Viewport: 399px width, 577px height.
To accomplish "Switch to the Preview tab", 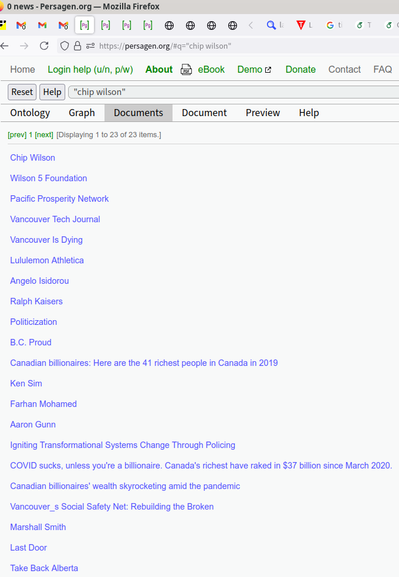I will coord(263,113).
